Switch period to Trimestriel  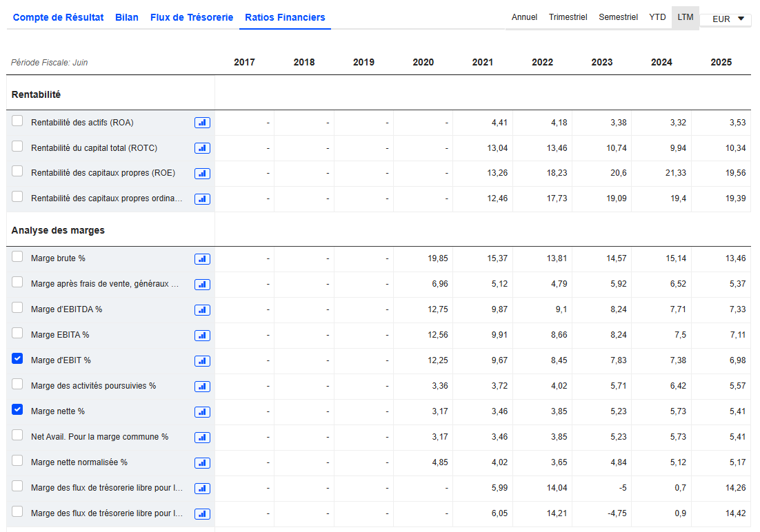coord(568,17)
